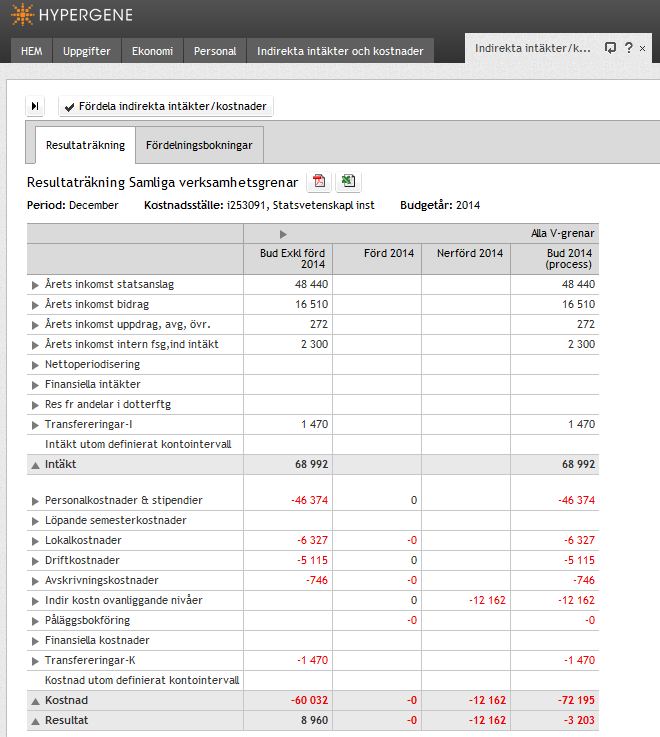Expand the Lokalkostnader row
The height and width of the screenshot is (737, 660).
[x=35, y=541]
